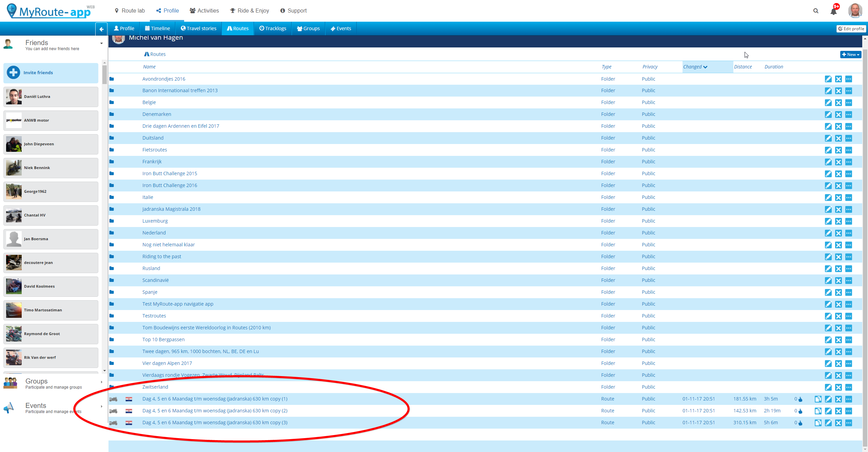
Task: Copy the route ending in copy (1)
Action: [x=818, y=399]
